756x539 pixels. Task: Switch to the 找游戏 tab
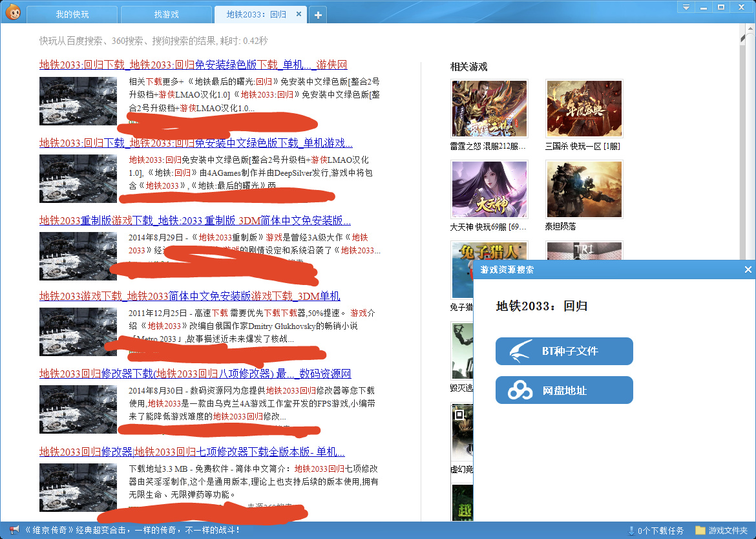click(x=166, y=14)
